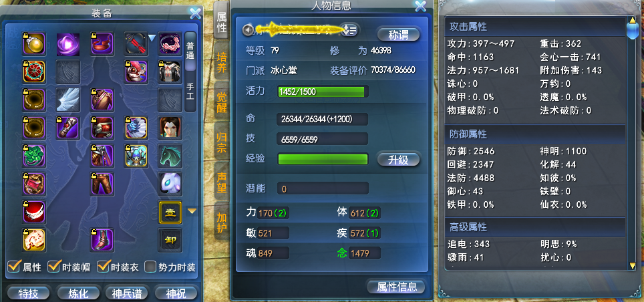The height and width of the screenshot is (302, 644).
Task: Expand the blue arrow beside weapon slot
Action: tap(152, 38)
